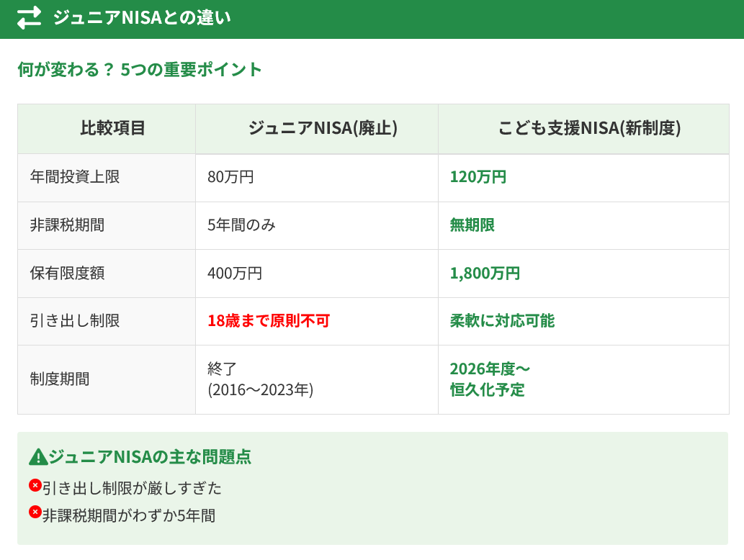Select the 何が変わる？ 5つの重要ポイント heading

click(x=140, y=70)
